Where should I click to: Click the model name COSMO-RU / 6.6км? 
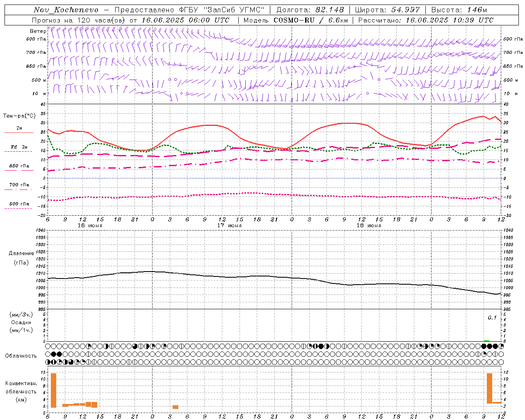click(311, 20)
